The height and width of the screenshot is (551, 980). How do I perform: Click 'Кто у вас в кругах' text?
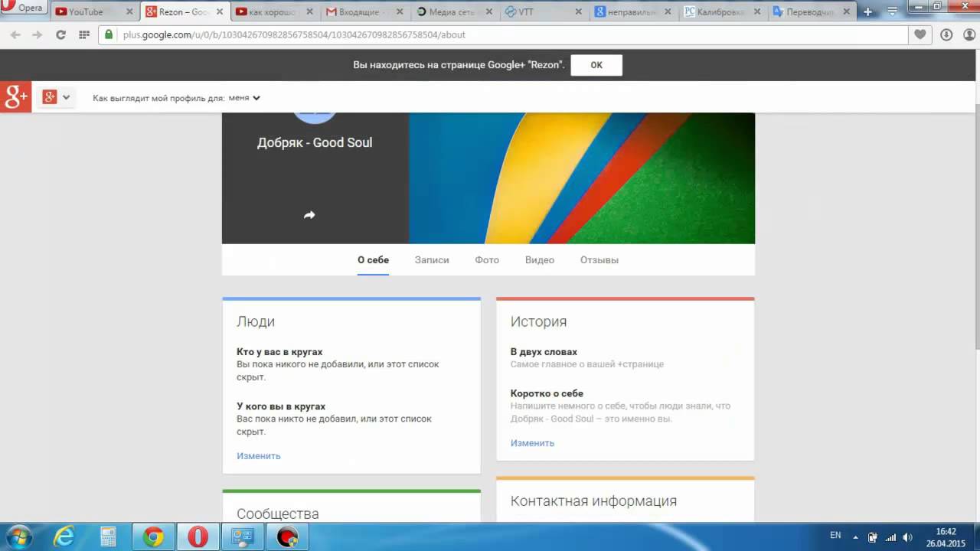(x=279, y=352)
